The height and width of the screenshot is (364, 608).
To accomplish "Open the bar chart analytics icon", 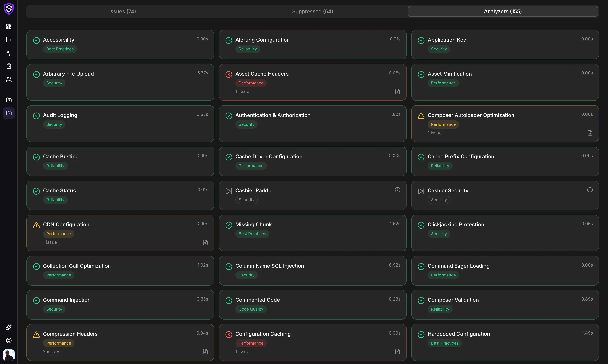I will 9,40.
